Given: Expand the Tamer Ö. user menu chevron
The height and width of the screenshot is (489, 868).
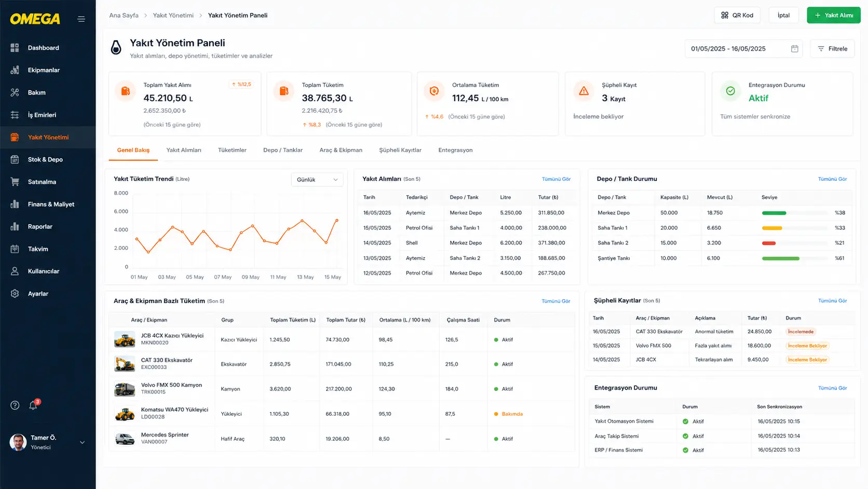Looking at the screenshot, I should [82, 443].
